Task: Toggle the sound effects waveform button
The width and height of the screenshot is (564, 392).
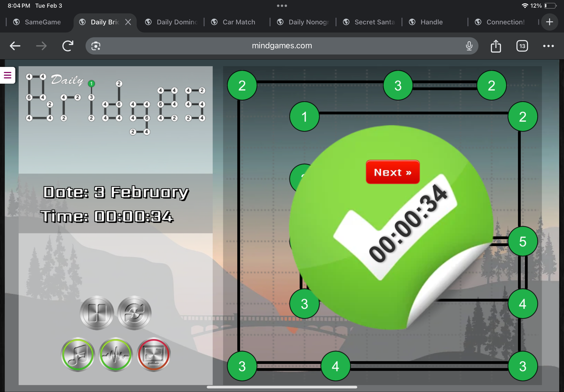Action: pos(116,354)
